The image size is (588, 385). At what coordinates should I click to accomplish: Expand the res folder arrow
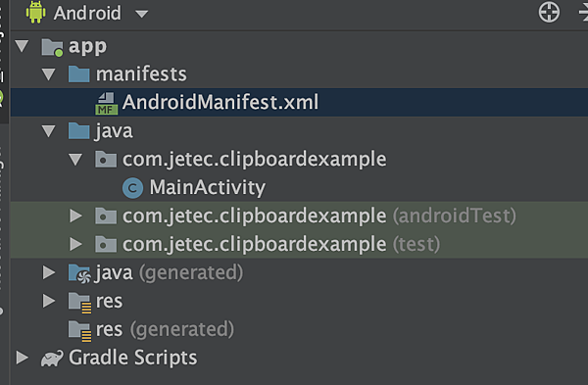[x=49, y=301]
